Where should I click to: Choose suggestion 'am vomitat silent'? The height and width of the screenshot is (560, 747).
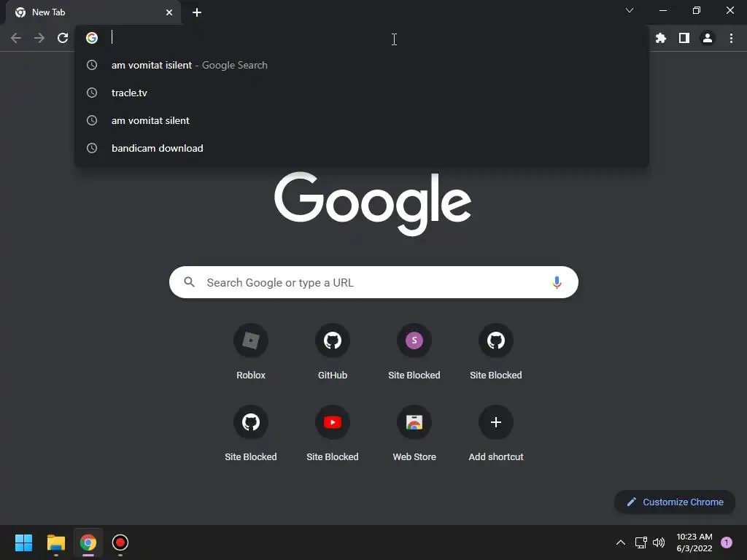coord(362,120)
